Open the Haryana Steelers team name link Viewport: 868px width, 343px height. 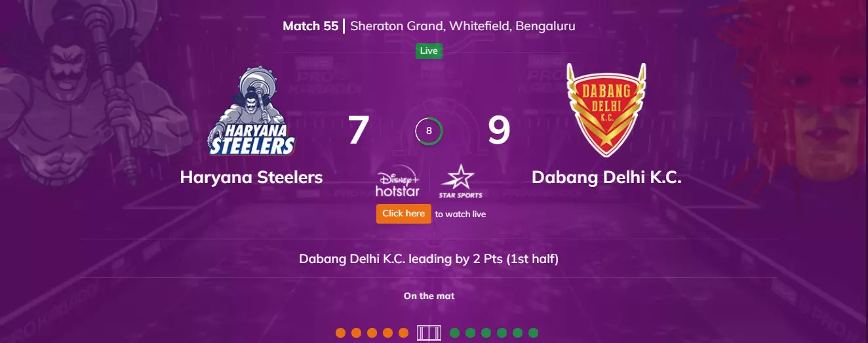[x=251, y=177]
